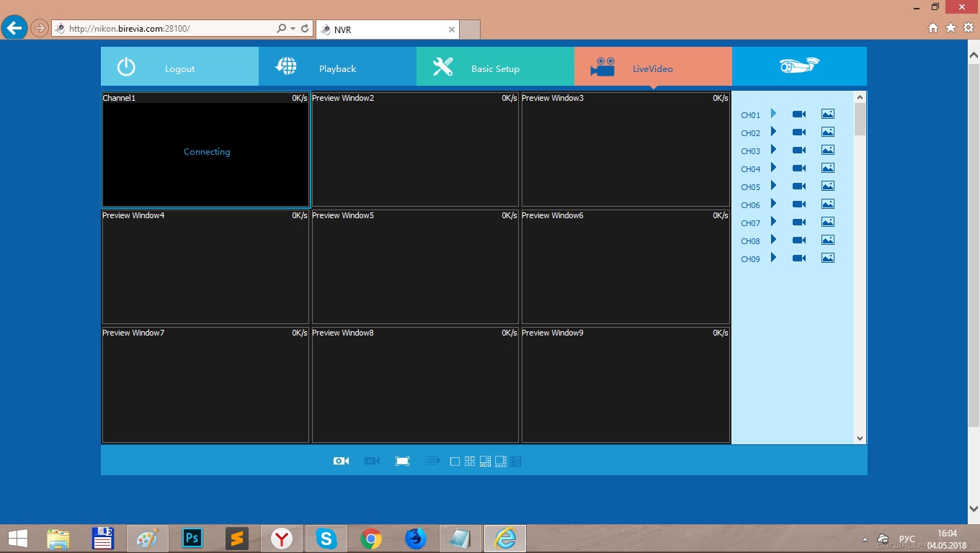Image resolution: width=980 pixels, height=553 pixels.
Task: Click the camera record icon for CH08
Action: click(799, 240)
